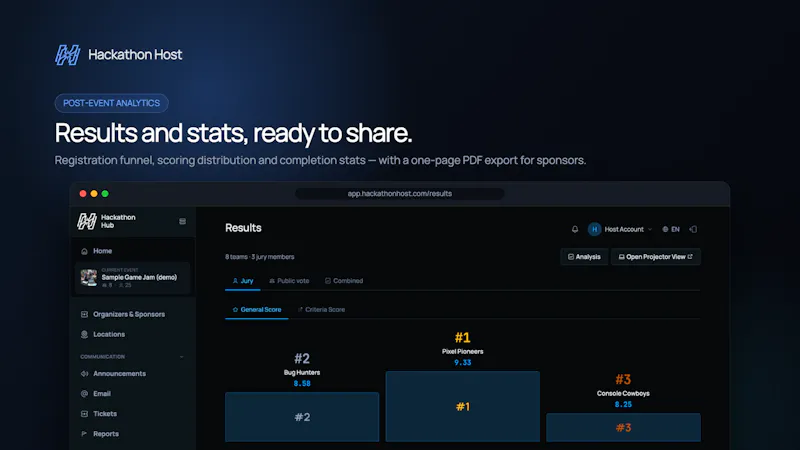Screen dimensions: 800x450
Task: Select the Sample Game Jam (demo) event
Action: pyautogui.click(x=133, y=278)
